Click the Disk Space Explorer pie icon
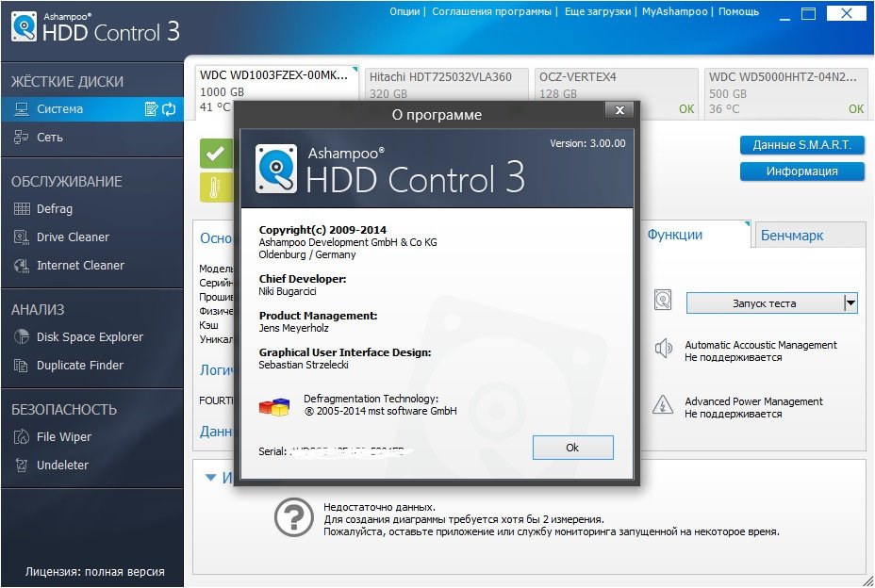The image size is (875, 588). point(21,336)
